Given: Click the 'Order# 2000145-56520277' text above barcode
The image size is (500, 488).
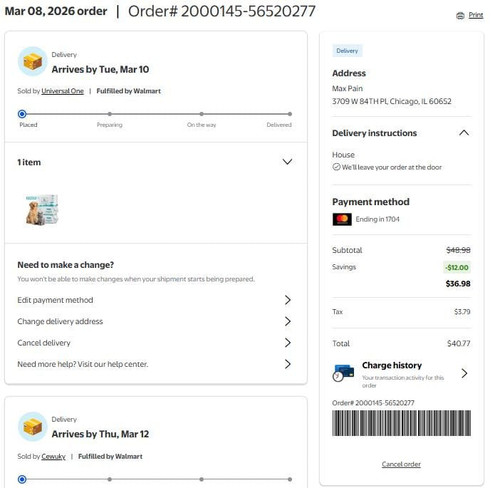Looking at the screenshot, I should (373, 403).
